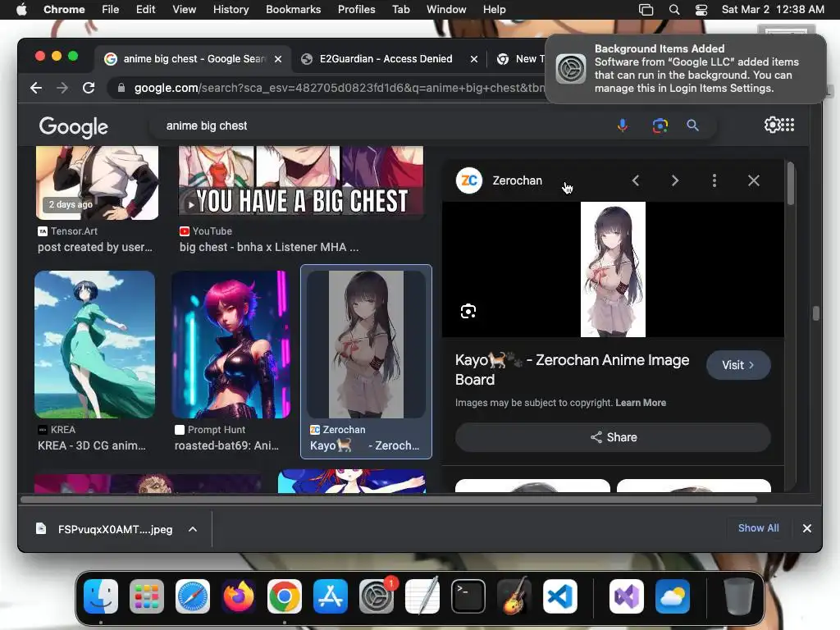Viewport: 840px width, 630px height.
Task: Share the previewed image
Action: point(613,437)
